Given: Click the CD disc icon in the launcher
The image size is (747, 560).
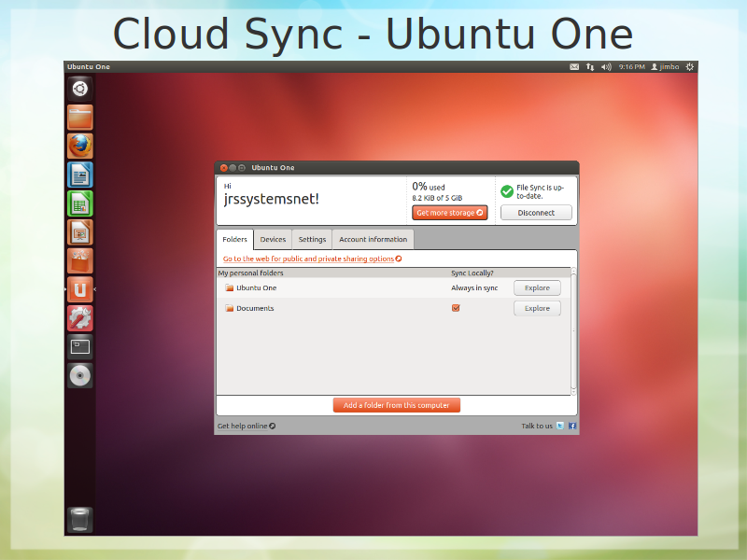Looking at the screenshot, I should [x=80, y=376].
